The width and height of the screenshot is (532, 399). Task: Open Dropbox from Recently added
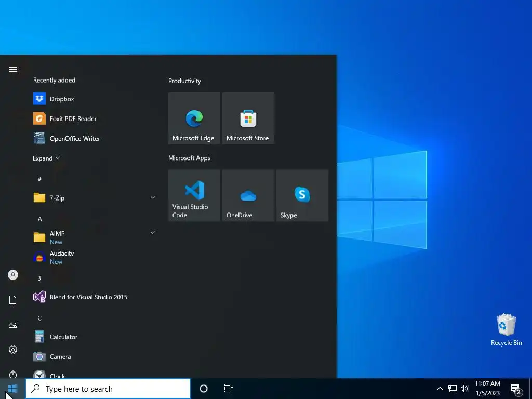(x=94, y=99)
